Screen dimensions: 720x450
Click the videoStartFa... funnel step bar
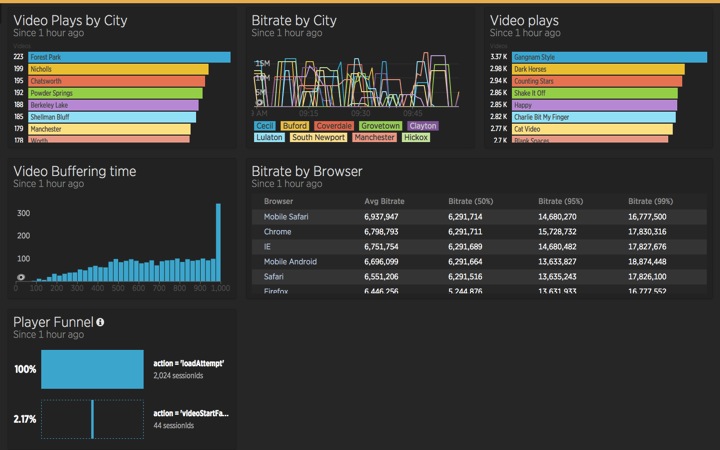click(x=92, y=419)
